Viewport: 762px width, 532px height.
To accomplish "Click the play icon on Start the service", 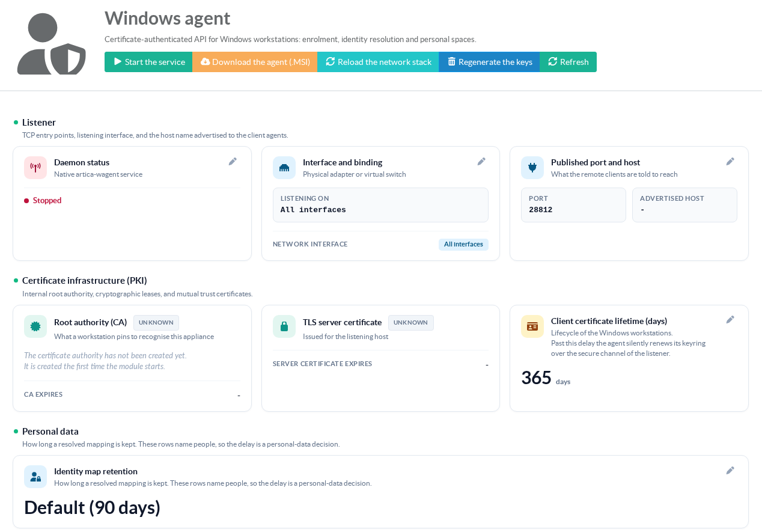I will 118,61.
